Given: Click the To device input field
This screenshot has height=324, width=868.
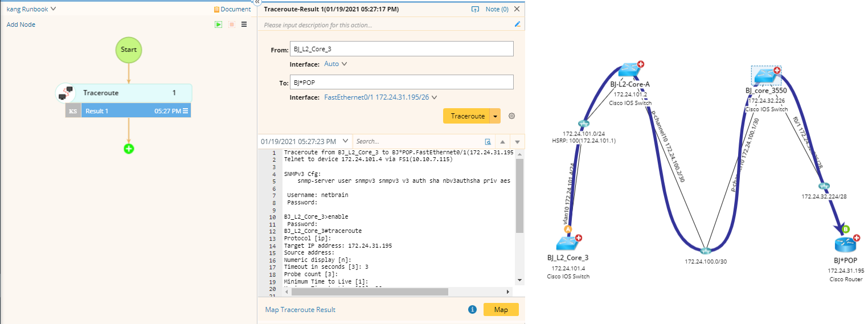Looking at the screenshot, I should point(402,82).
